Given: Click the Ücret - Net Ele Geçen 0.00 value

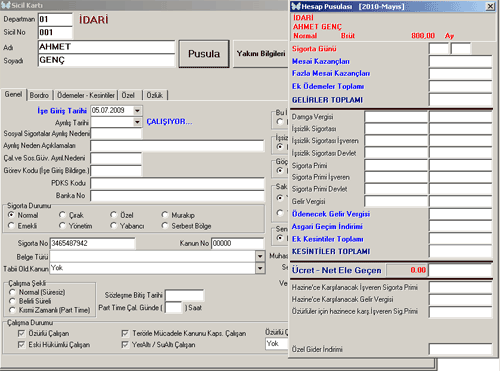Looking at the screenshot, I should (407, 270).
